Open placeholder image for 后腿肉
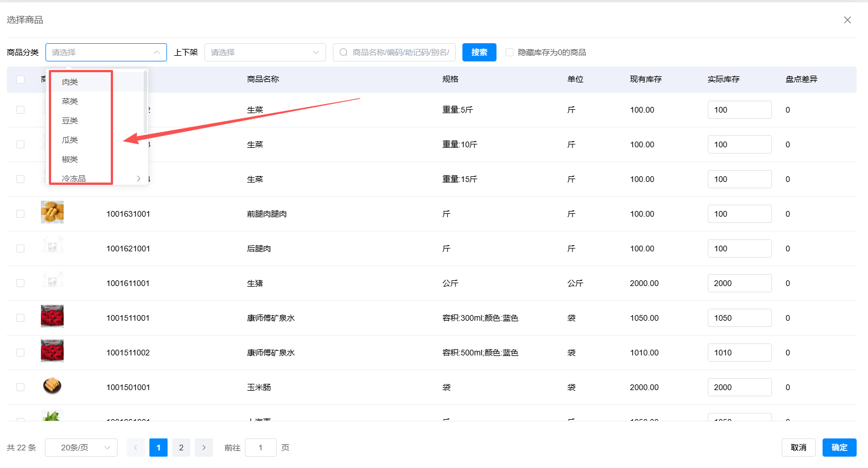 point(52,247)
